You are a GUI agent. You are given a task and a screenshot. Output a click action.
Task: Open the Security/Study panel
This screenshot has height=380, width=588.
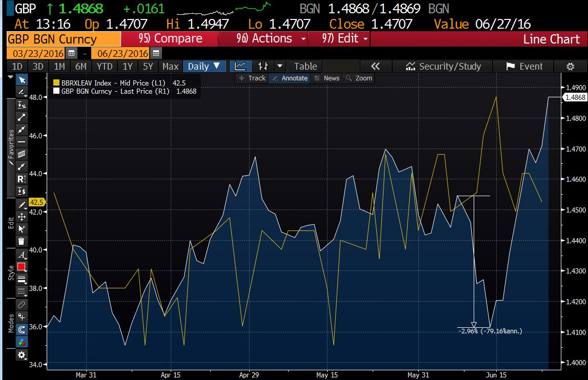pyautogui.click(x=443, y=67)
